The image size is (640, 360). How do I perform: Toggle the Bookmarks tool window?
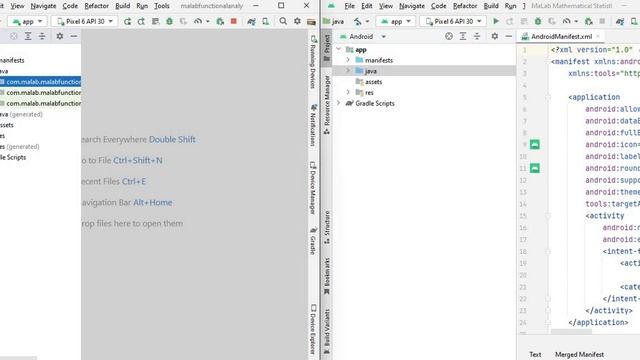point(327,276)
